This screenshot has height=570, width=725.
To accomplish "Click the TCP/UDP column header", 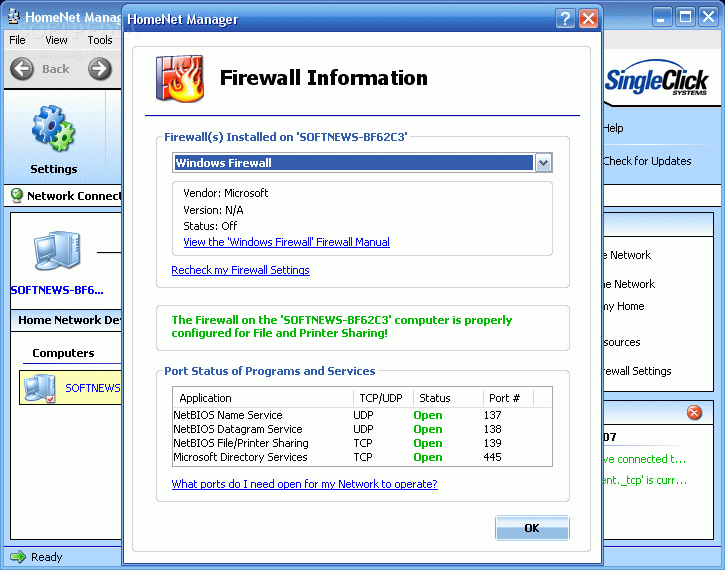I will (x=383, y=398).
